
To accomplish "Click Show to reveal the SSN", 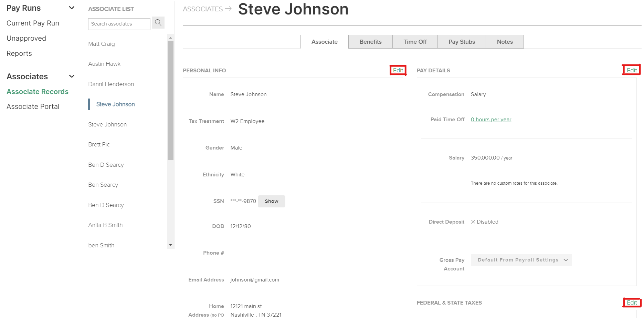I will click(271, 201).
